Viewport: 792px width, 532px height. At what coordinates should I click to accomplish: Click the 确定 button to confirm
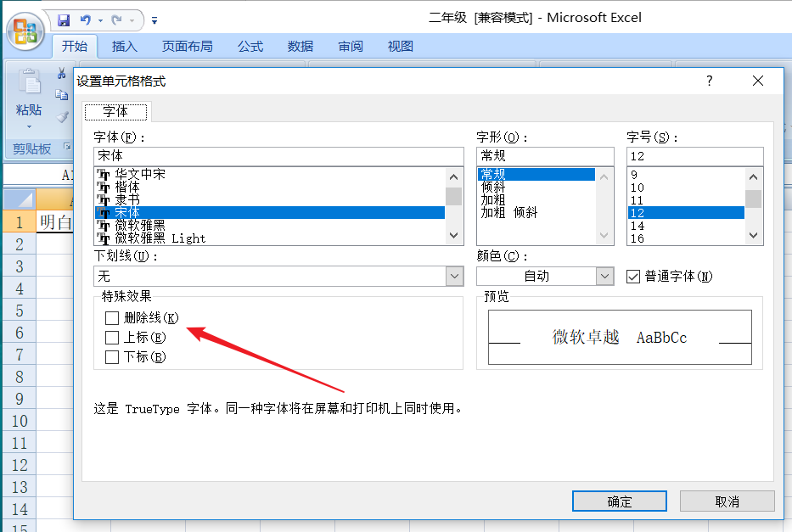619,501
